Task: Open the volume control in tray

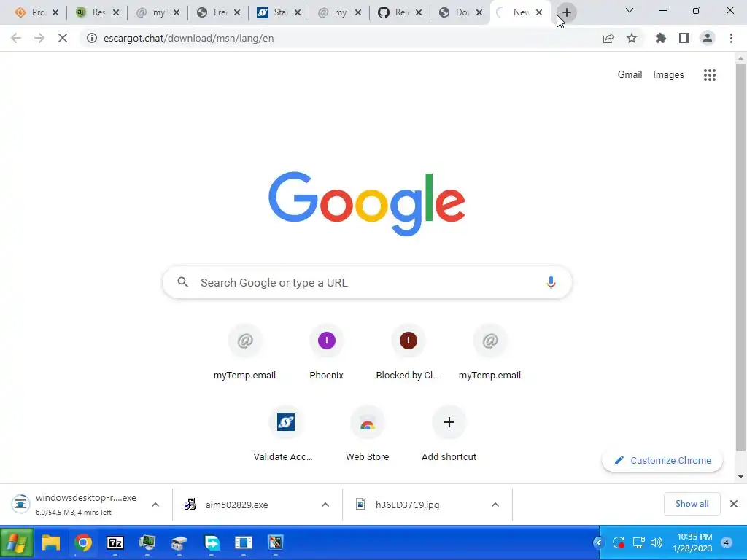Action: coord(657,542)
